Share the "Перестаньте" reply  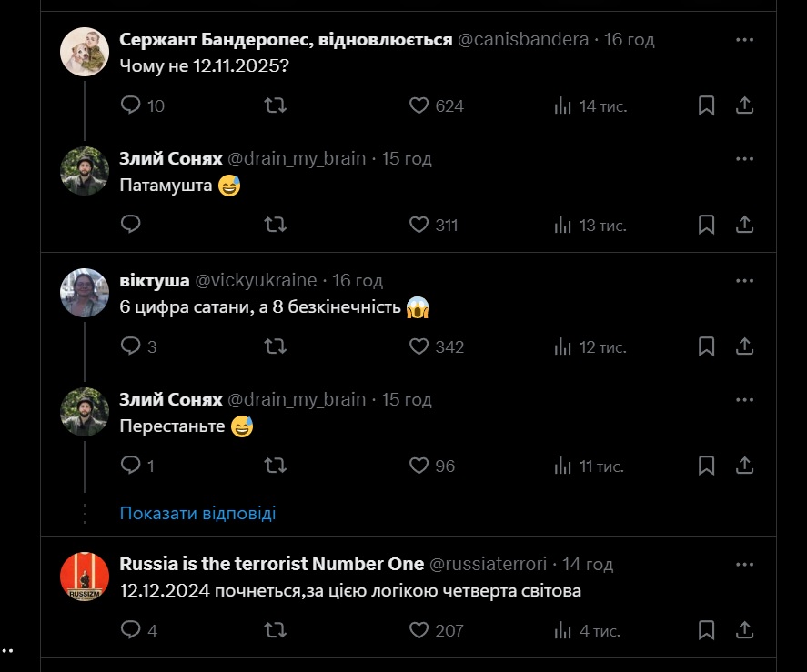744,466
